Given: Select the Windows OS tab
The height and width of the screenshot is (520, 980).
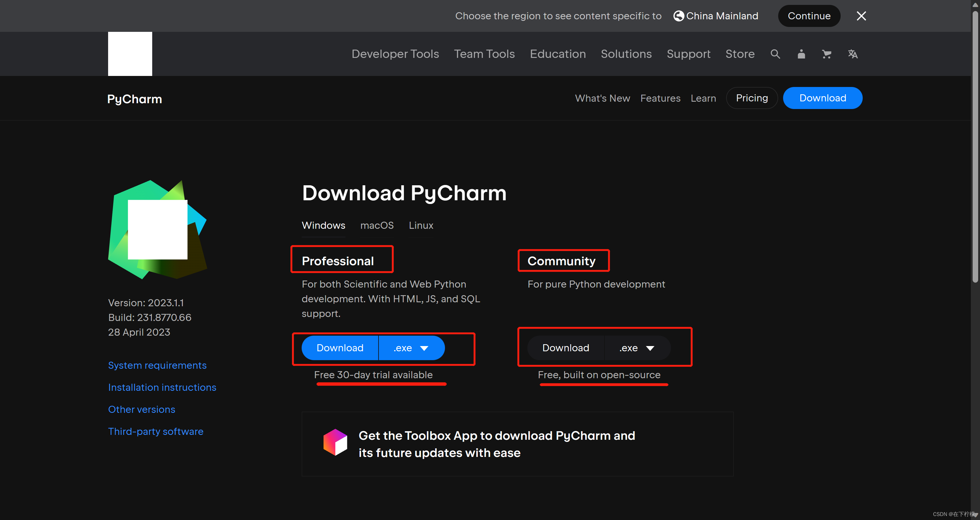Looking at the screenshot, I should 323,225.
